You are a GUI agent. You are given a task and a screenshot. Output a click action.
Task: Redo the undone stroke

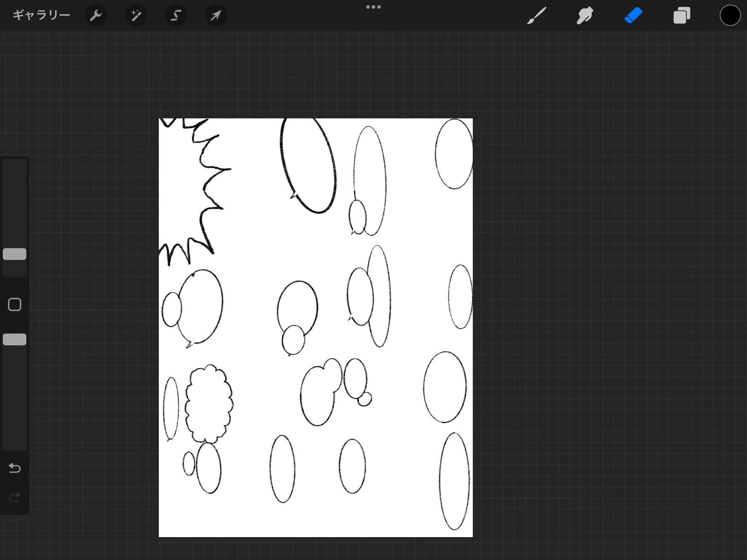click(x=15, y=498)
